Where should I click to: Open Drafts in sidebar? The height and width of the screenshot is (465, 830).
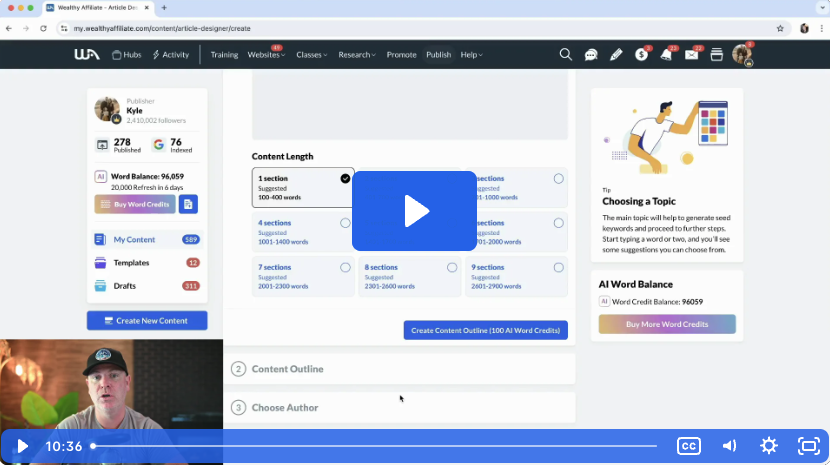(x=148, y=286)
